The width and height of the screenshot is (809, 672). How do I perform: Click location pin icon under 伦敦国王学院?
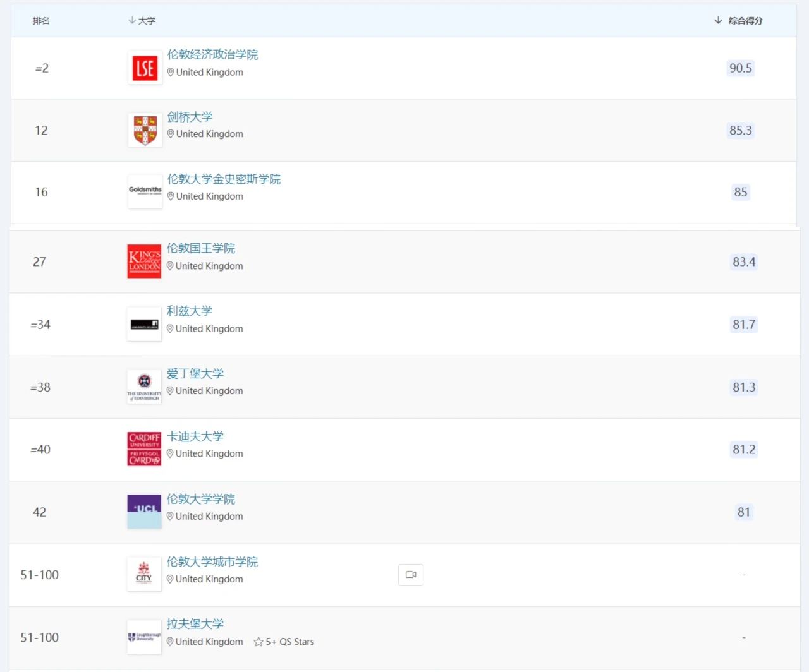click(170, 267)
